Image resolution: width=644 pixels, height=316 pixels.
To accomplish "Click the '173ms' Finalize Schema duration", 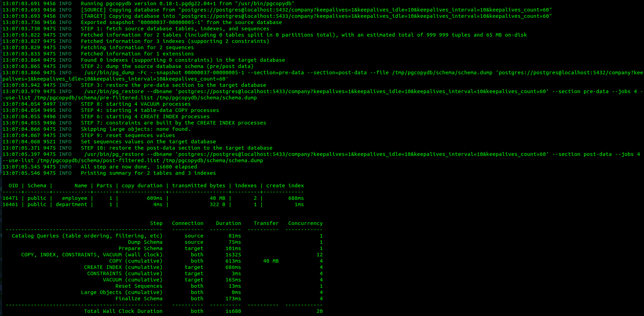I will (x=233, y=299).
